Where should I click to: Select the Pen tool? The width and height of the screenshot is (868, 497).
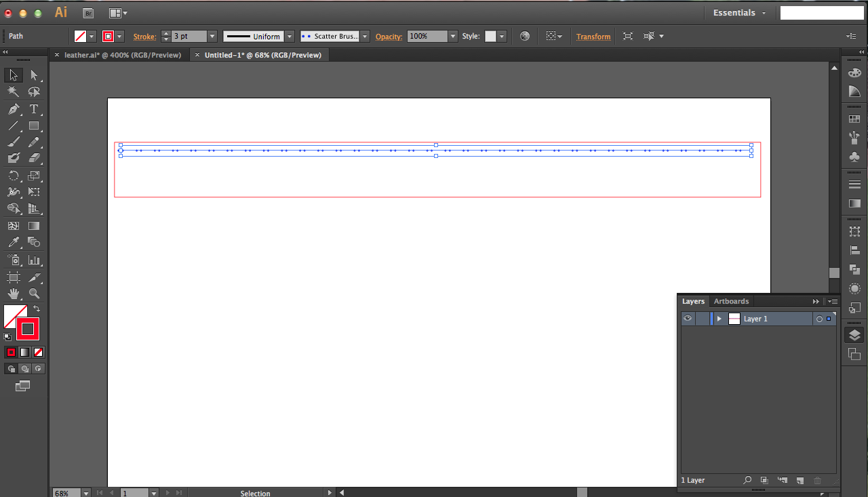pyautogui.click(x=14, y=109)
